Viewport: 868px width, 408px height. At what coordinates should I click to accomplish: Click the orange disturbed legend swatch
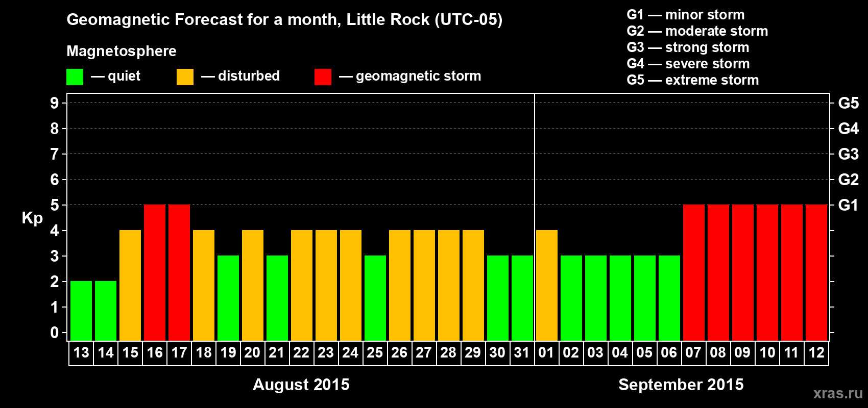click(185, 77)
